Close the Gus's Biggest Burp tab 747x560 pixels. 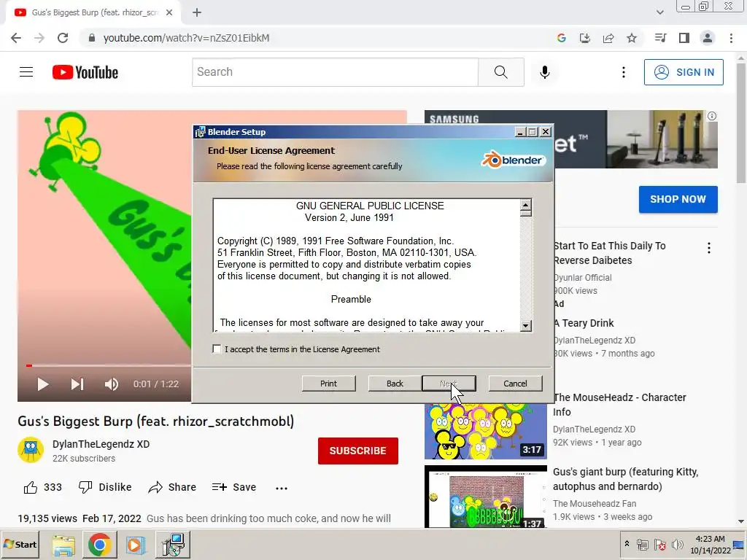point(169,13)
